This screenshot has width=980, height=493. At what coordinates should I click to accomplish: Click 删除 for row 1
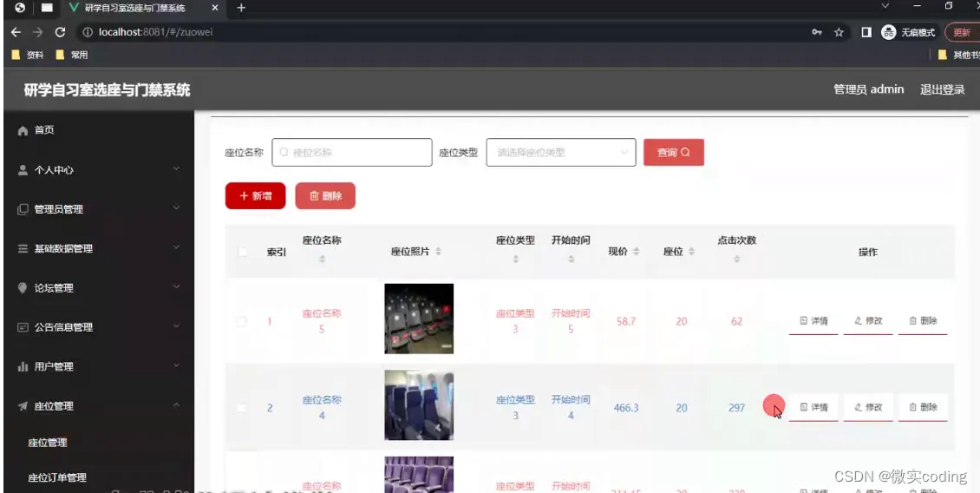tap(923, 321)
